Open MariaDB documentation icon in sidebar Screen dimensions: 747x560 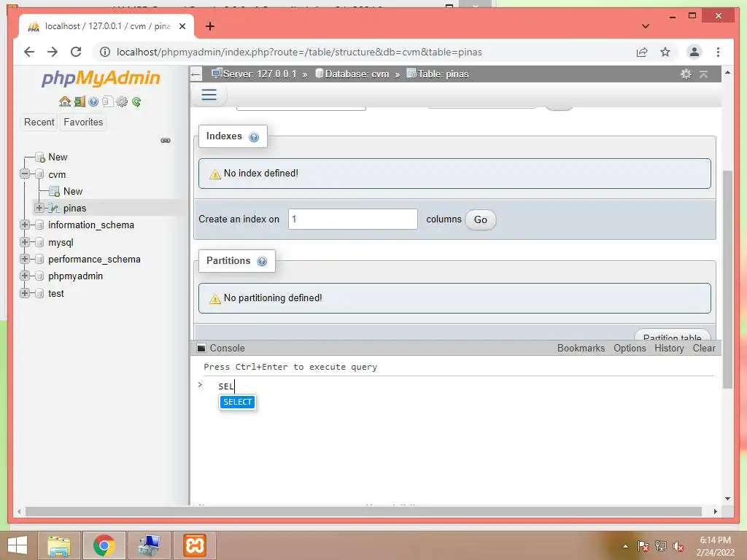pos(107,101)
